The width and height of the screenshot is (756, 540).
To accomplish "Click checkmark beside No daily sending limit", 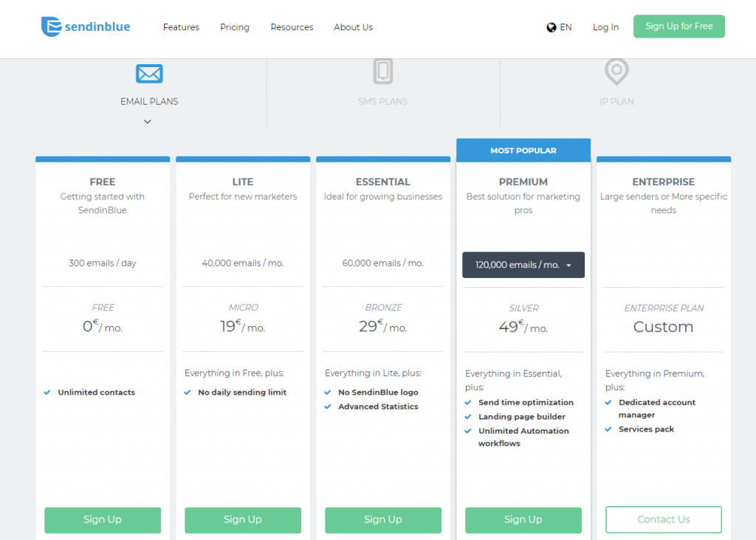I will [187, 392].
